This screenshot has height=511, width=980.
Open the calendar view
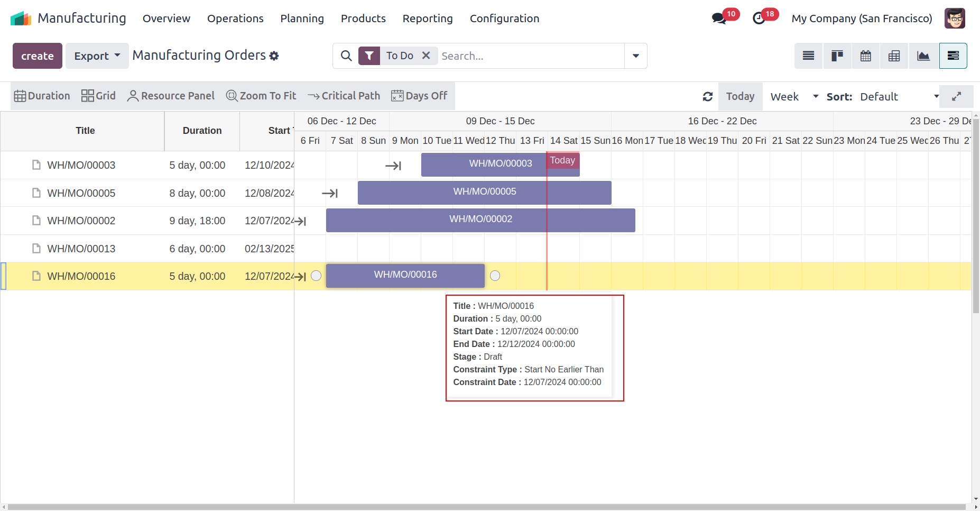click(x=865, y=56)
